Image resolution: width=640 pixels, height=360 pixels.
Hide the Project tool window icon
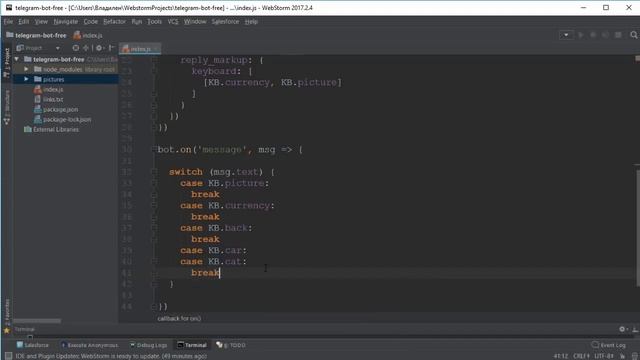pyautogui.click(x=111, y=48)
